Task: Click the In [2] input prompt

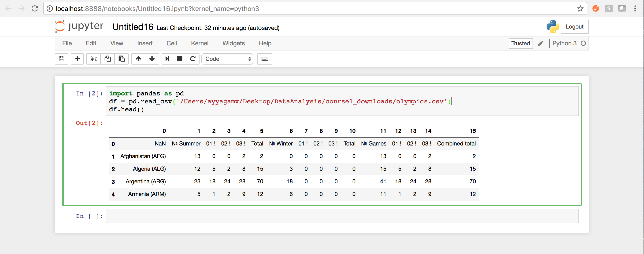Action: coord(89,93)
